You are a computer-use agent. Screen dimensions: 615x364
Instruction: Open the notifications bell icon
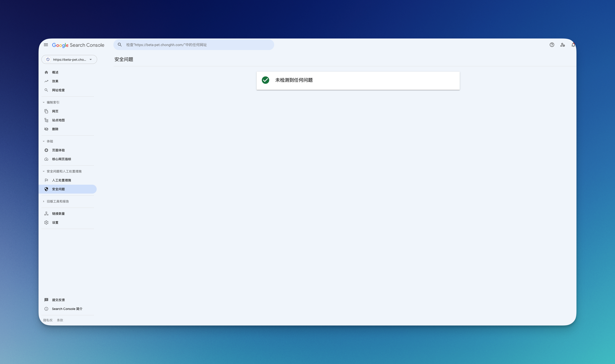(x=573, y=45)
